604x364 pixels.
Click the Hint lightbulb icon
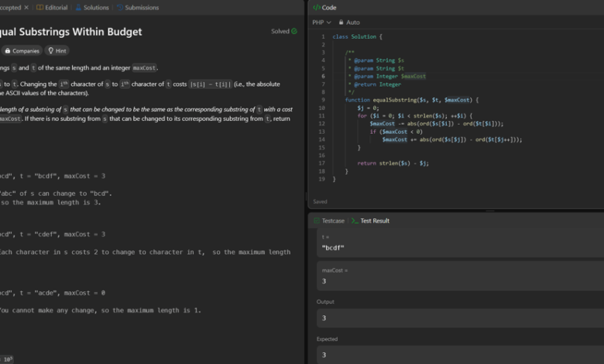50,51
